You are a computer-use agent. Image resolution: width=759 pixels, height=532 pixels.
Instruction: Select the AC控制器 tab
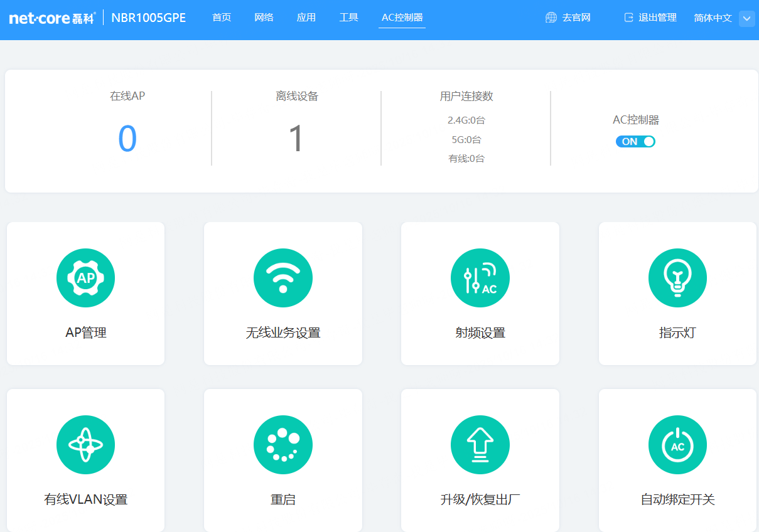[x=402, y=18]
